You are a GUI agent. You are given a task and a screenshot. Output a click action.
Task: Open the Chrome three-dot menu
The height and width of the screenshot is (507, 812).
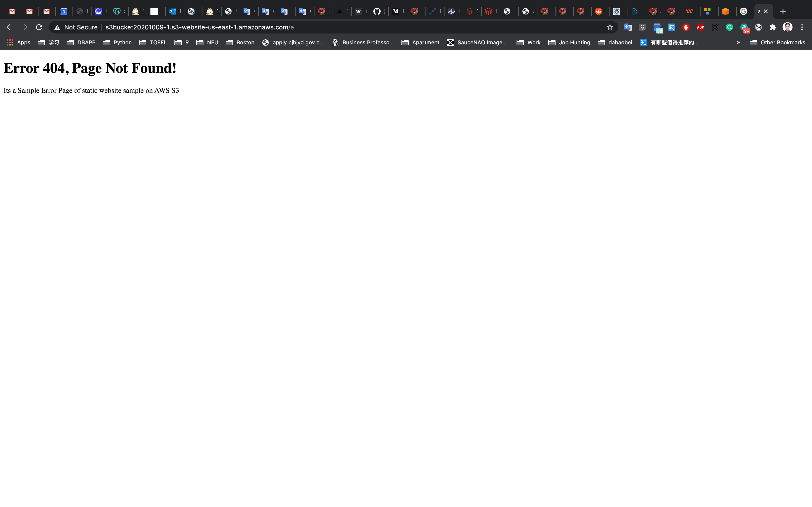pos(802,27)
